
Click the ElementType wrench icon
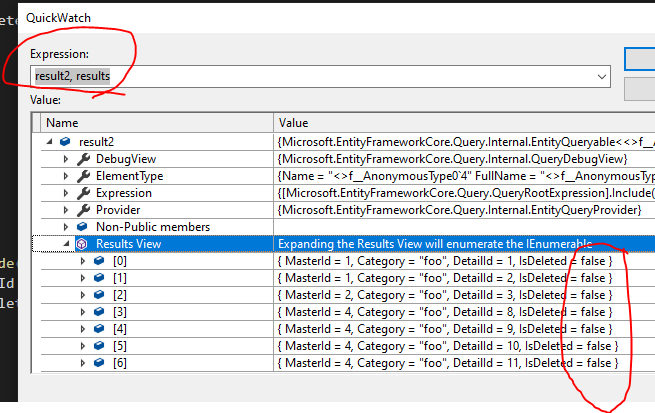click(83, 176)
